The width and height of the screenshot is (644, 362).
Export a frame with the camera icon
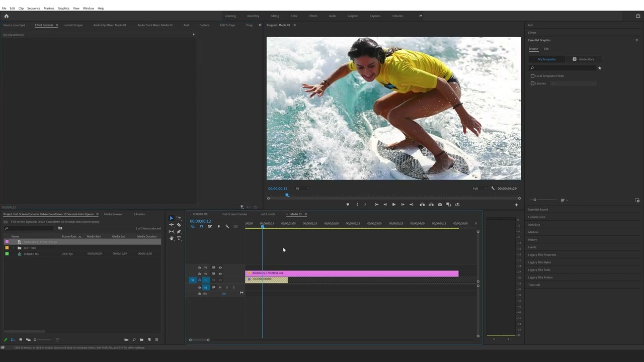440,205
